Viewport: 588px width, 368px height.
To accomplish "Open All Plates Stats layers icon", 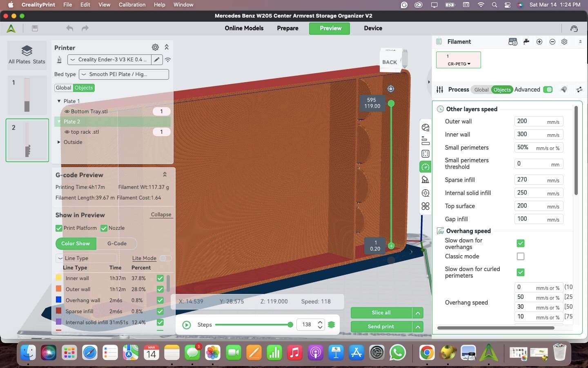I will (x=27, y=51).
